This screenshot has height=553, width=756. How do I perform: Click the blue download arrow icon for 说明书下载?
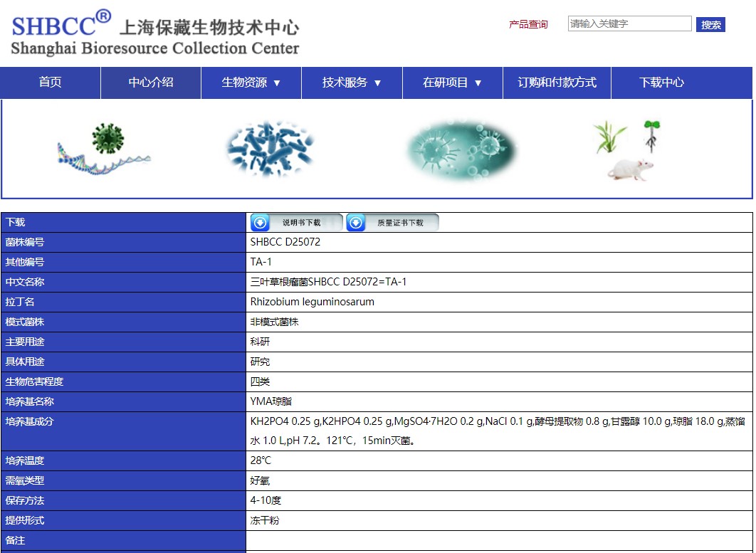click(x=260, y=223)
